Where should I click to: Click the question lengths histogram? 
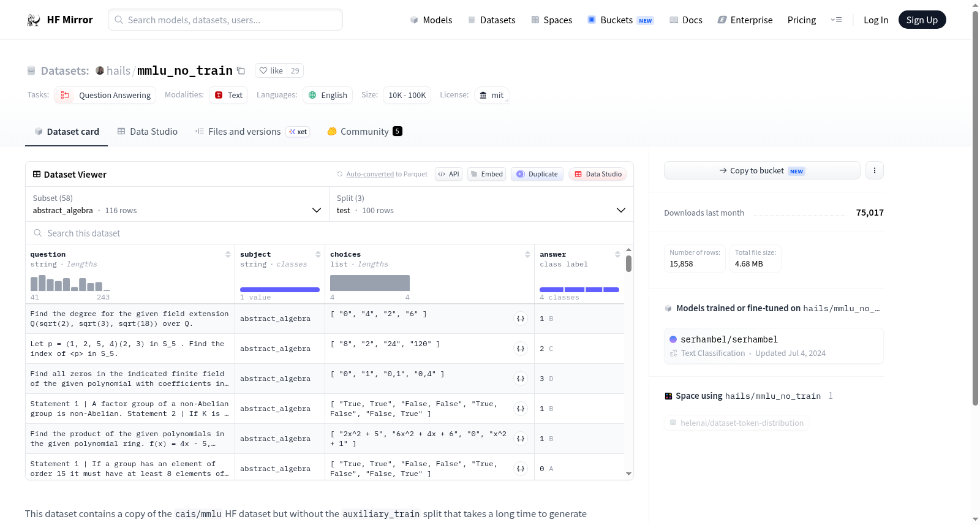click(70, 283)
